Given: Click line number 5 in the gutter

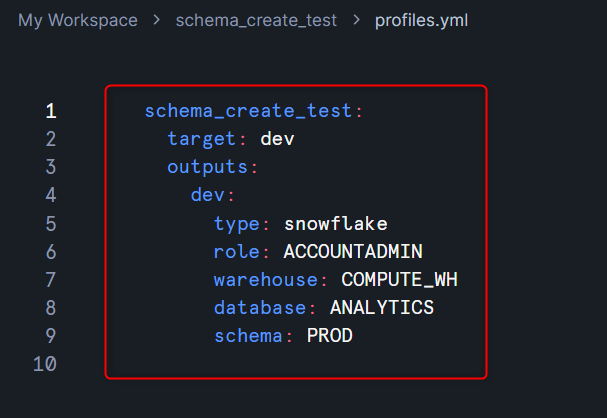Looking at the screenshot, I should pos(51,223).
